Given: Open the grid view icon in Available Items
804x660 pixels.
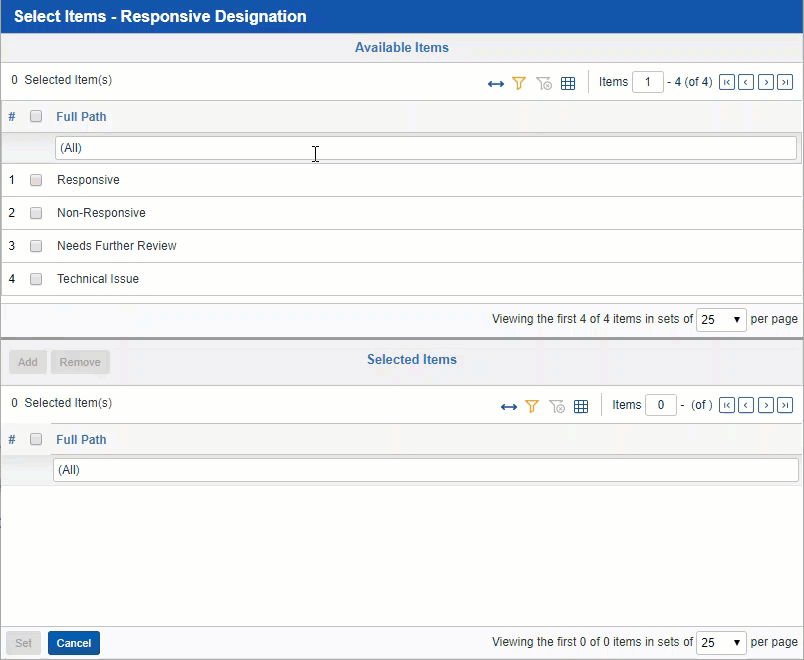Looking at the screenshot, I should 568,84.
